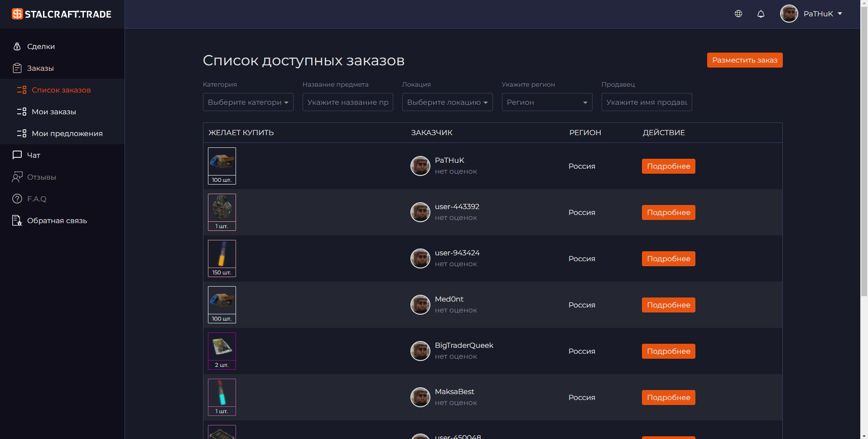Viewport: 868px width, 439px height.
Task: Click the ЗАКАЗЧИК column header
Action: point(432,132)
